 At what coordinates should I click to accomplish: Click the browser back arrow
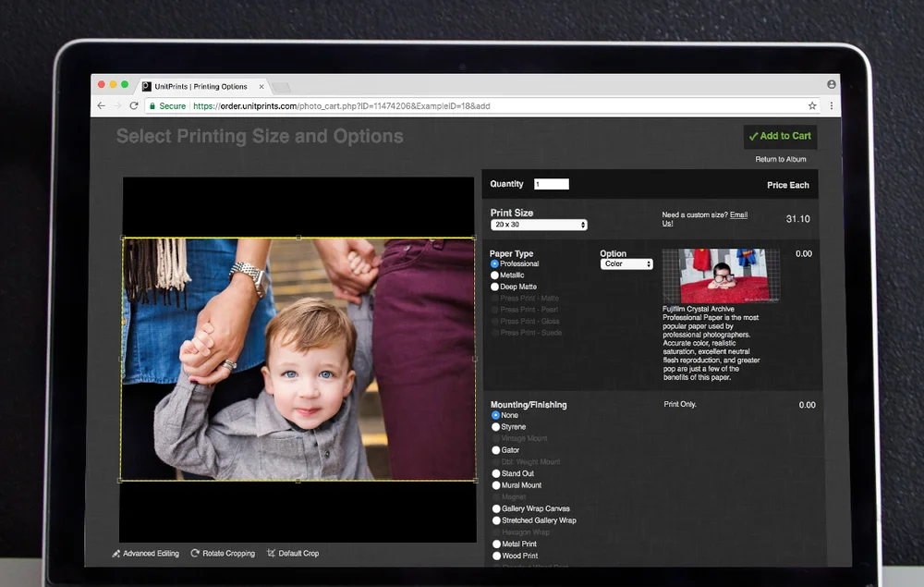click(x=102, y=106)
